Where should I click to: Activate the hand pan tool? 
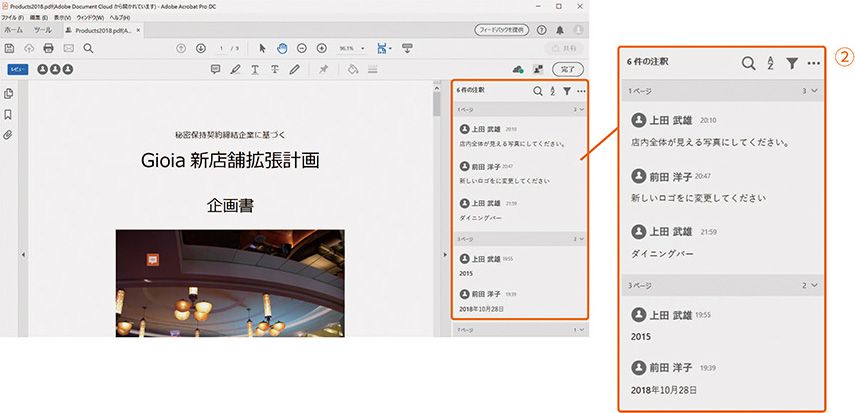(x=282, y=48)
